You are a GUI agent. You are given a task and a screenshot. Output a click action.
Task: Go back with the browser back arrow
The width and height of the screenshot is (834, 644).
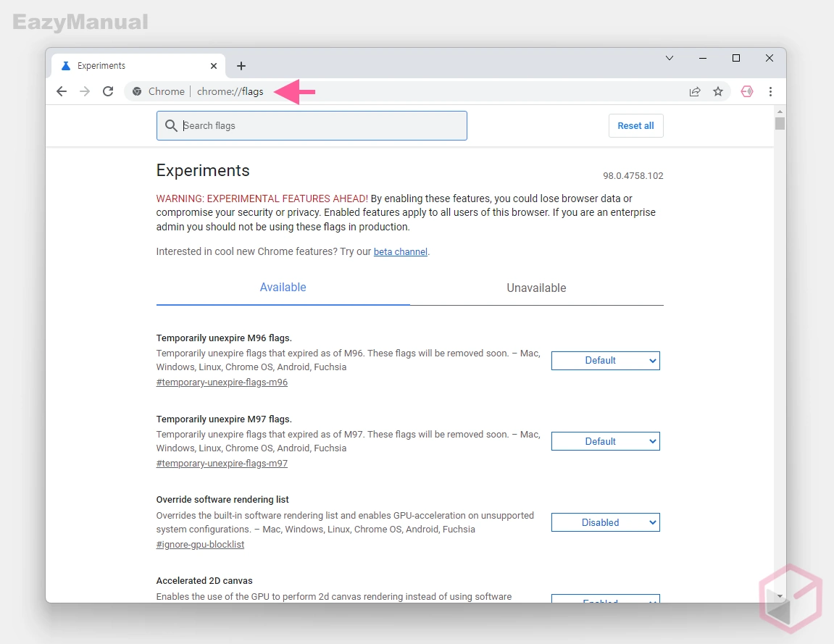62,91
